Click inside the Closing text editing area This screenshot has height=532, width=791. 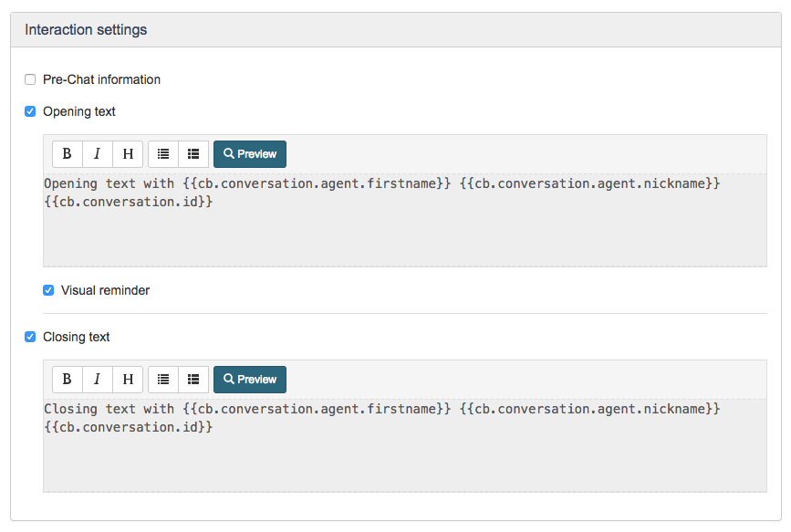[401, 456]
